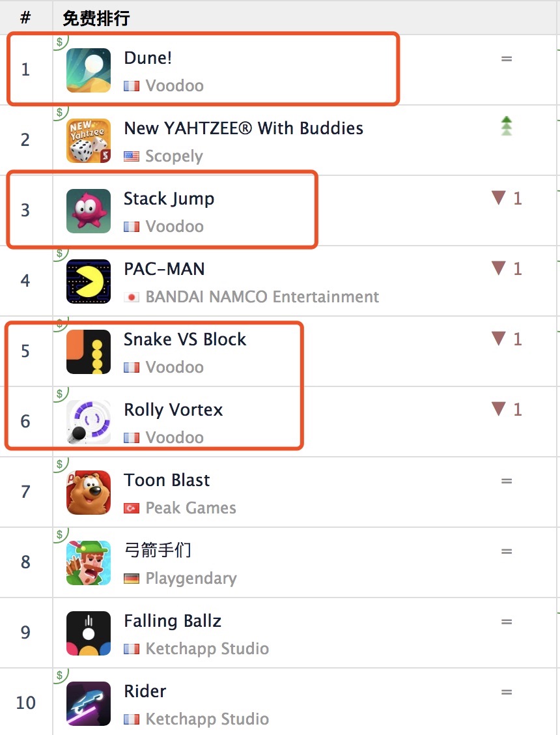Viewport: 560px width, 735px height.
Task: Open the PAC-MAN game icon
Action: pos(89,281)
